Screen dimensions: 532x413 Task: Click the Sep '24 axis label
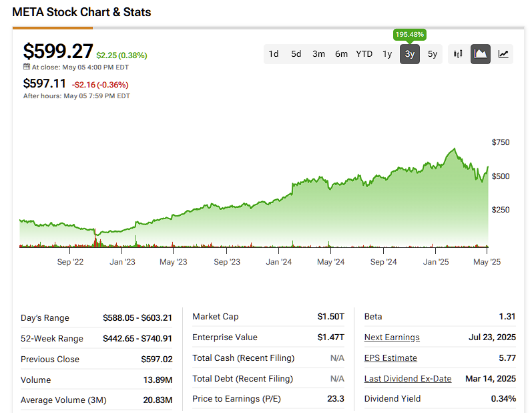[383, 262]
